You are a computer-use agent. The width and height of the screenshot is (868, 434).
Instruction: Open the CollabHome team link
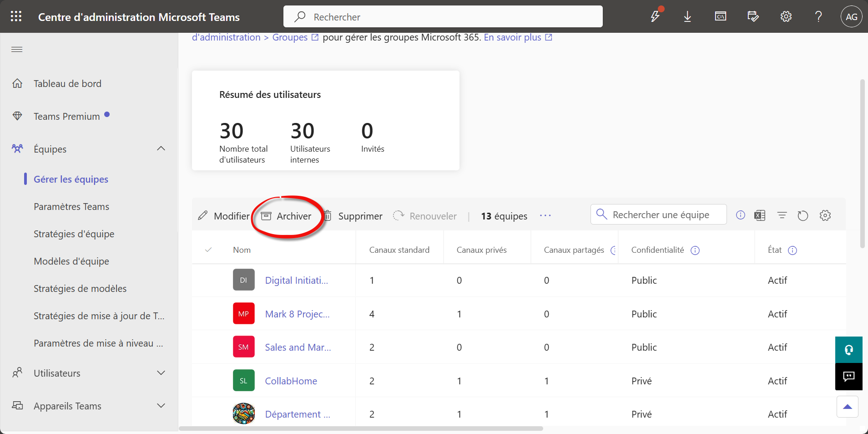[x=291, y=381]
